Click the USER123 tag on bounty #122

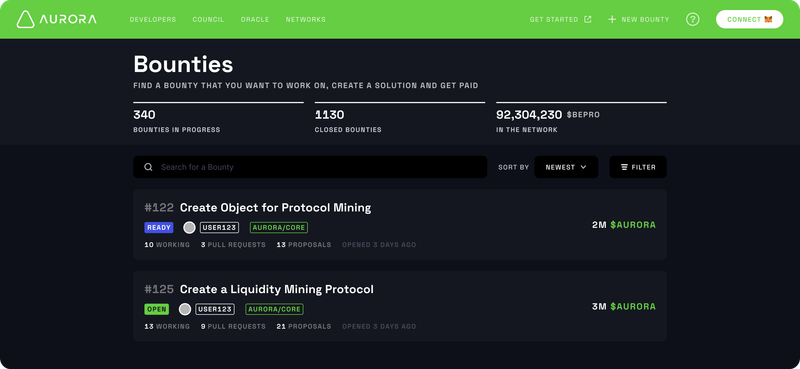219,228
